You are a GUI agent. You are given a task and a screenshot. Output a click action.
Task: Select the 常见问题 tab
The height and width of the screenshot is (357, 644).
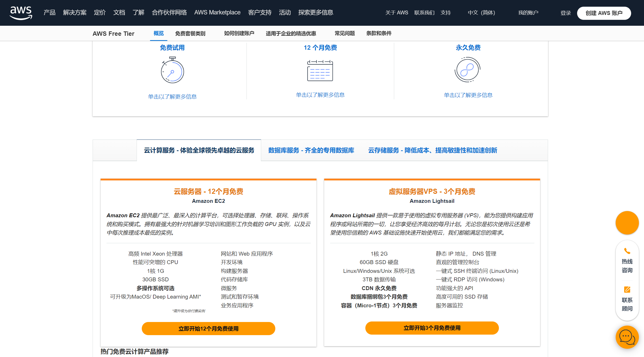click(345, 33)
